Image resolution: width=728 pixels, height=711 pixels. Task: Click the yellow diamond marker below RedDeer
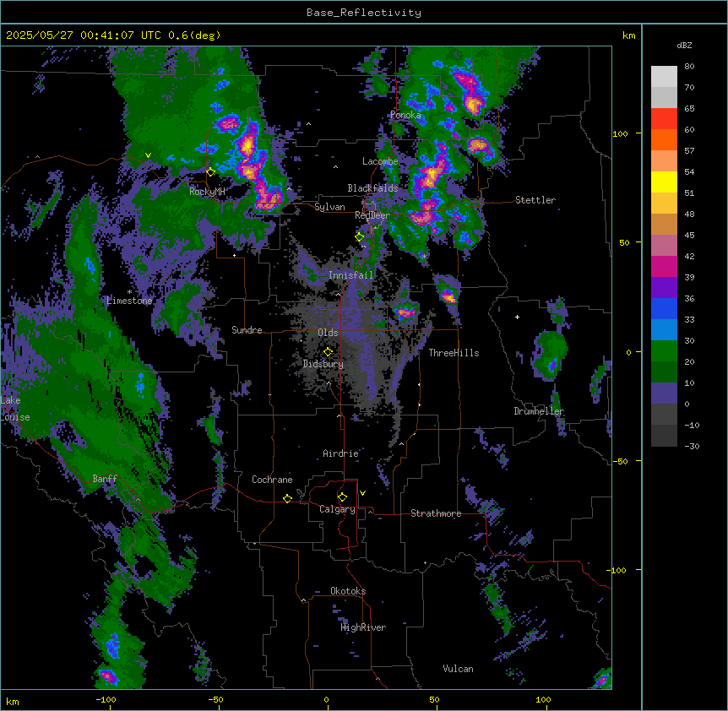click(x=360, y=237)
